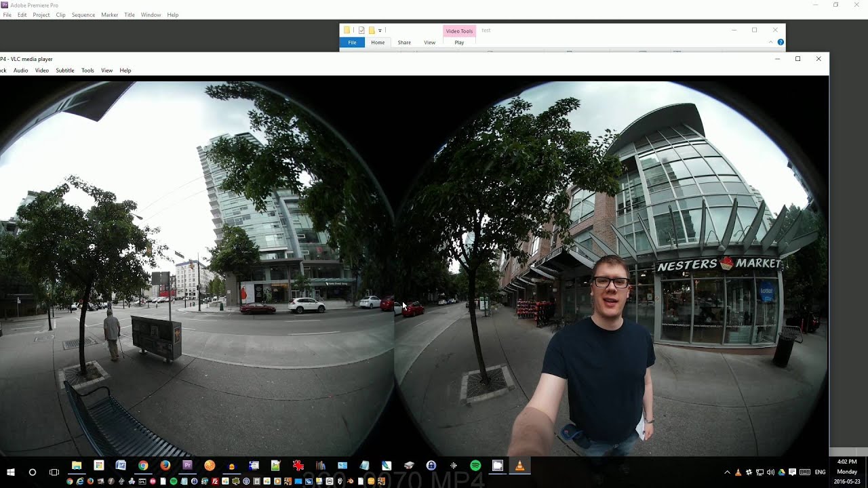Maximize the VLC media player window

(x=797, y=59)
